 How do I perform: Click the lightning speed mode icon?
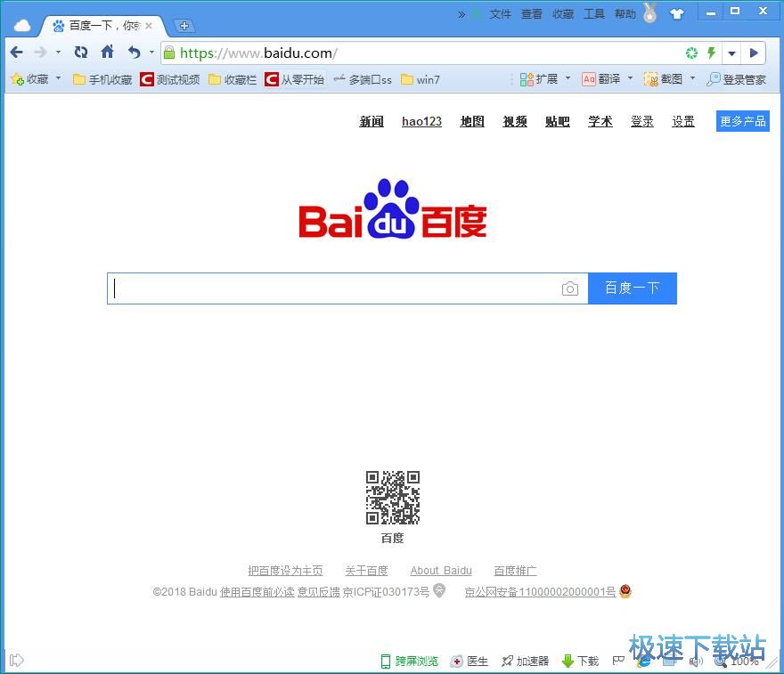[711, 53]
